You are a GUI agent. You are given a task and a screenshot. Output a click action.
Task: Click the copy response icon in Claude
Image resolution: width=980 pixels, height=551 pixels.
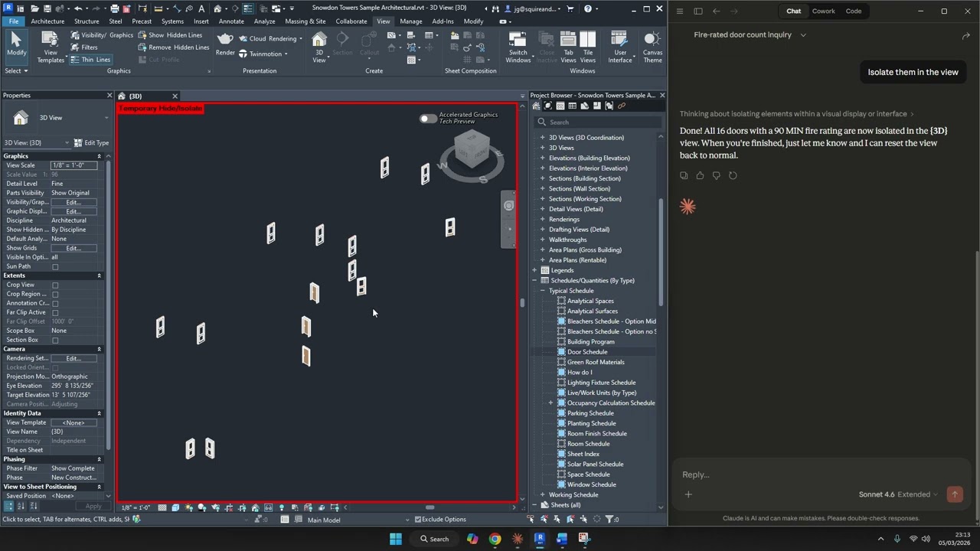pos(684,175)
